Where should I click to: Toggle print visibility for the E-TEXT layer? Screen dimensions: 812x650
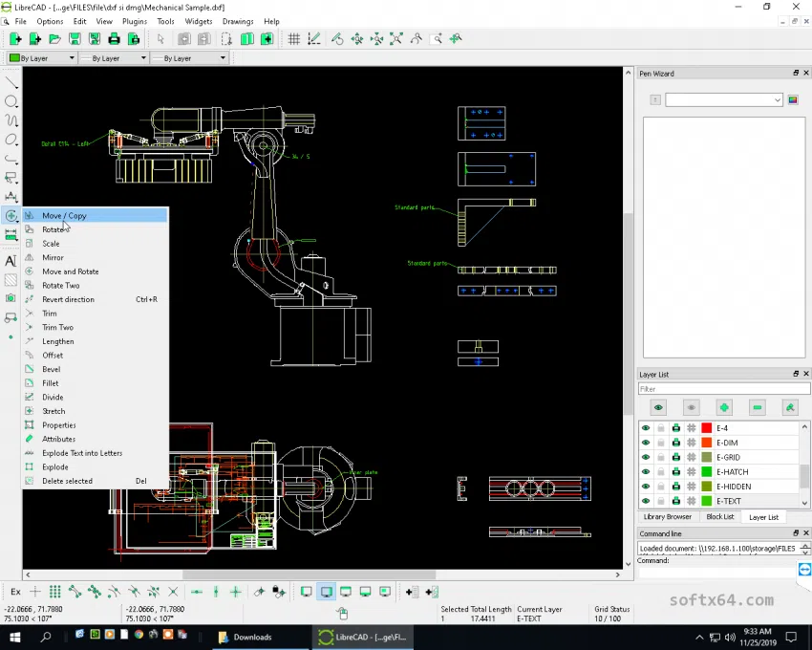676,501
